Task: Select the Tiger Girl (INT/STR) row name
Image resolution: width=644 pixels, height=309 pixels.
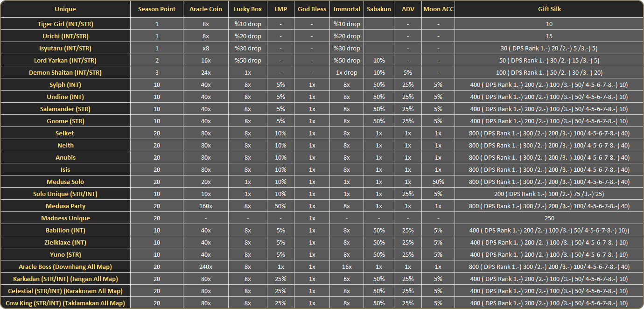Action: [65, 24]
